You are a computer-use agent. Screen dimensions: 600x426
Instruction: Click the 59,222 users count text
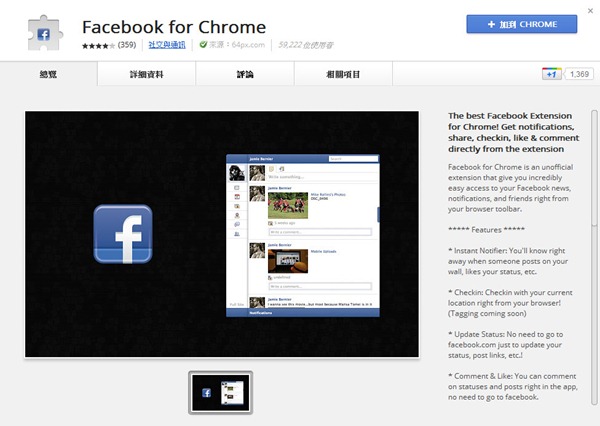point(306,45)
